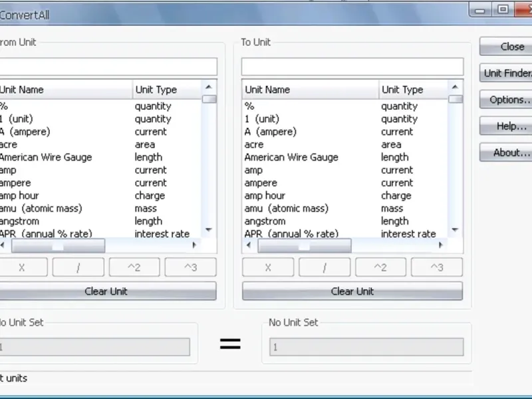
Task: Click the To Unit text input field
Action: pos(352,66)
